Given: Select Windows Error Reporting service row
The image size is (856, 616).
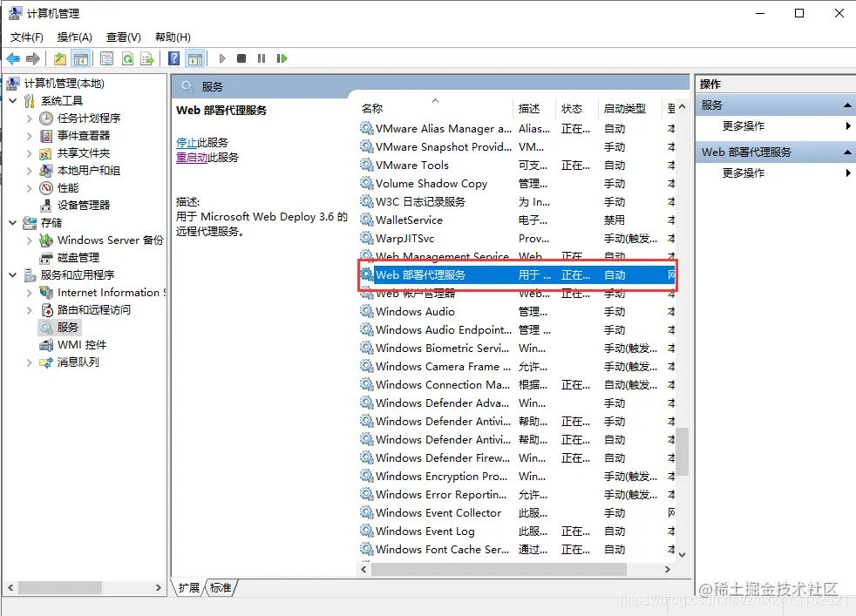Looking at the screenshot, I should click(x=517, y=495).
